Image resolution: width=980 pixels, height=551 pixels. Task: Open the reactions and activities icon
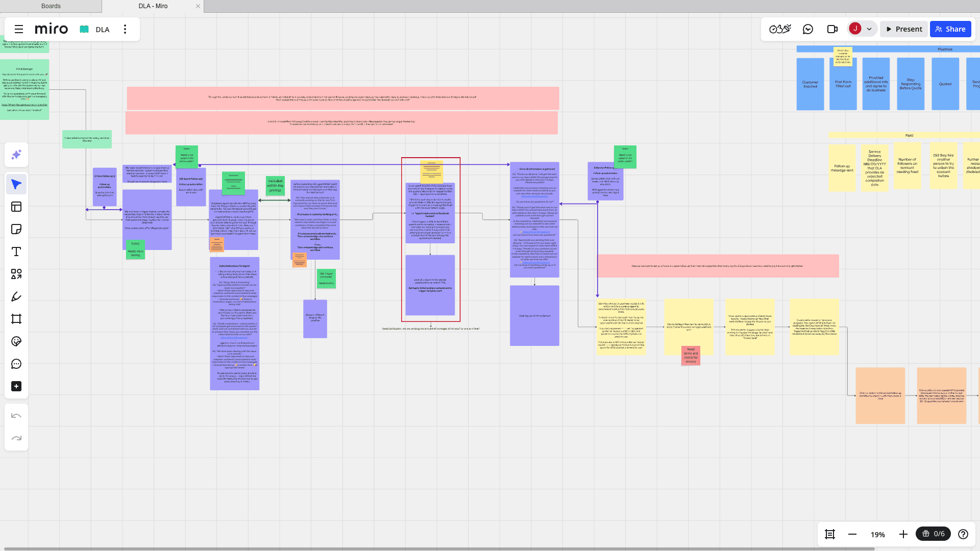(780, 29)
